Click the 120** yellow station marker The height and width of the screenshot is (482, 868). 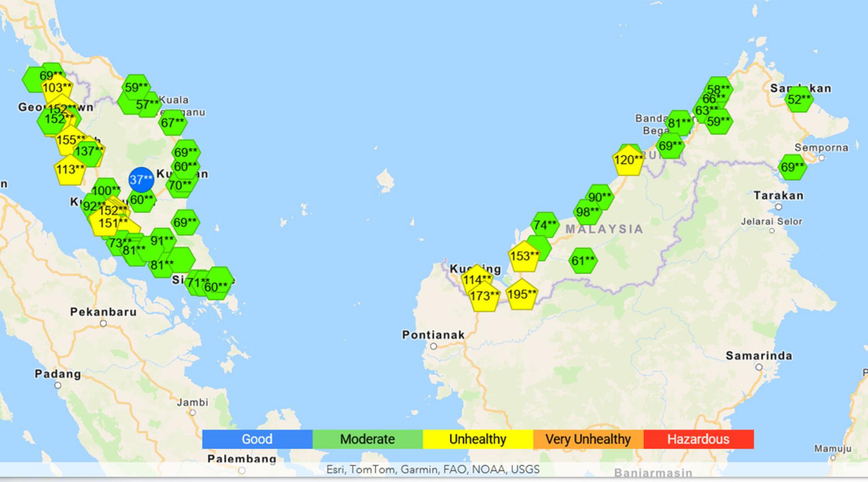[x=628, y=160]
